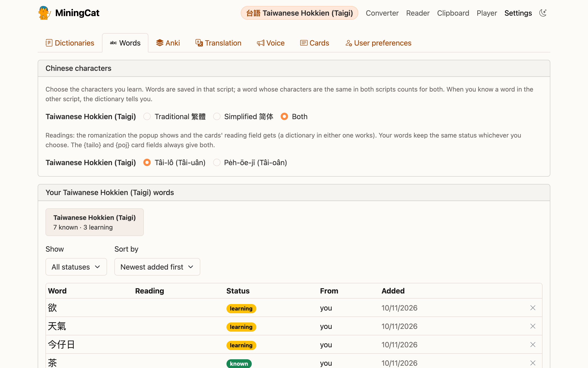588x368 pixels.
Task: Open the Clipboard page
Action: tap(453, 13)
